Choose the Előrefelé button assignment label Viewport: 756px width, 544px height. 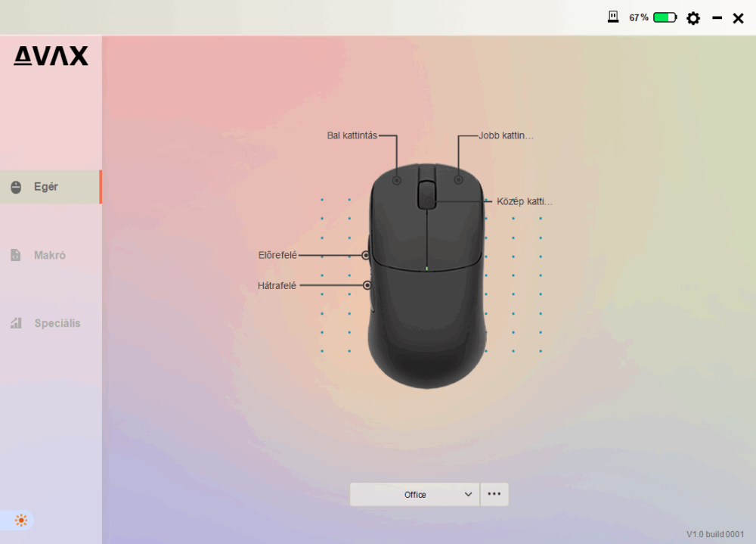point(277,256)
